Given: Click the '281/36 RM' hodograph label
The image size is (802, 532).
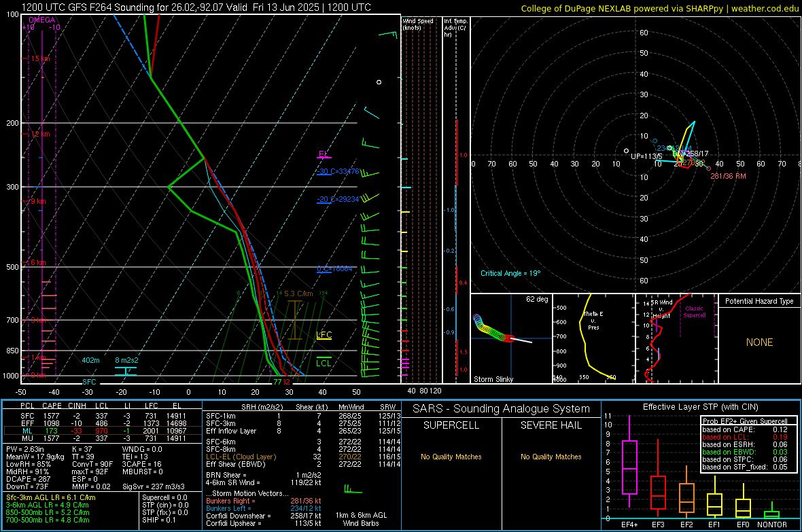Looking at the screenshot, I should tap(728, 176).
